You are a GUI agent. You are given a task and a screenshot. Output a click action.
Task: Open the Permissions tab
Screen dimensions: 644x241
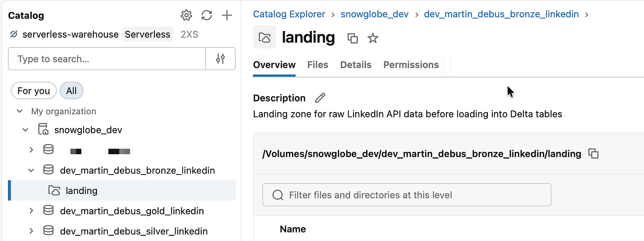[411, 65]
